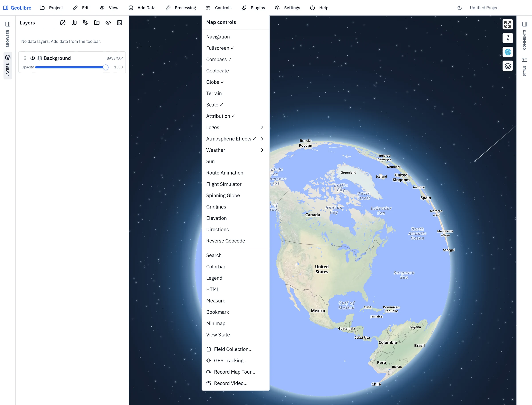Choose Flight Simulator

click(x=235, y=184)
